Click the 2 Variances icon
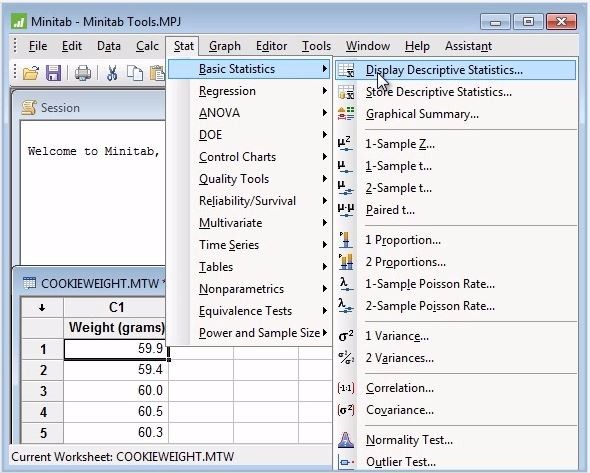 (x=346, y=358)
